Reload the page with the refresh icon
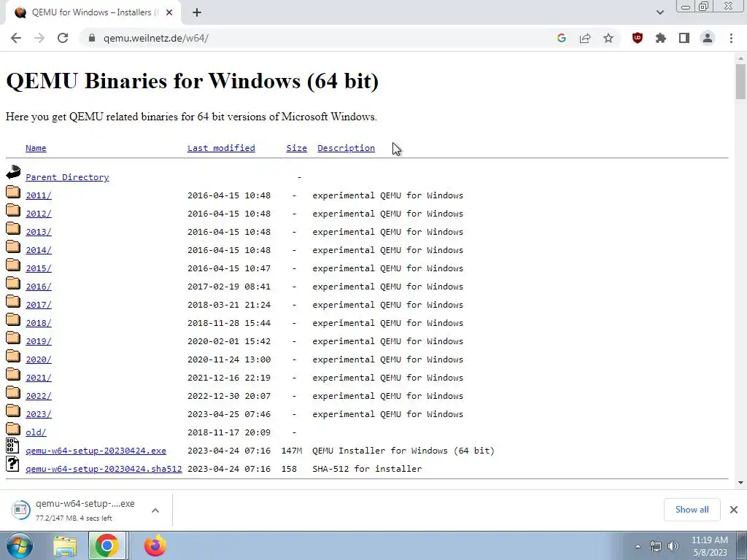 coord(63,38)
